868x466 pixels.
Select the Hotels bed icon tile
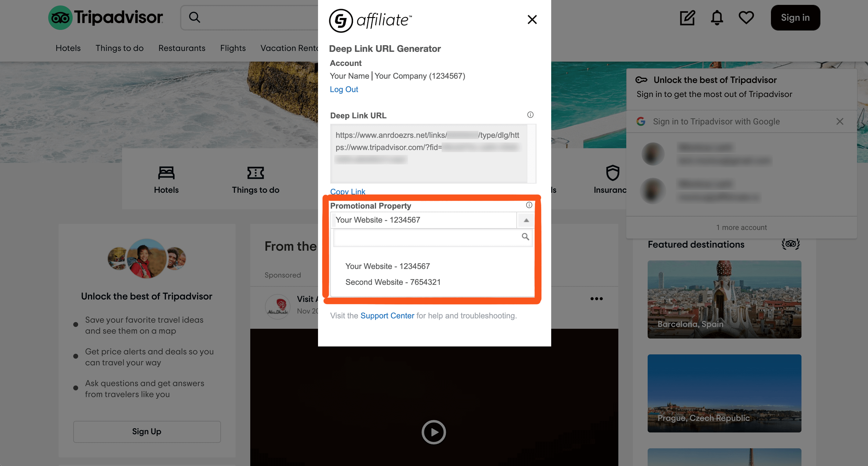pos(166,180)
